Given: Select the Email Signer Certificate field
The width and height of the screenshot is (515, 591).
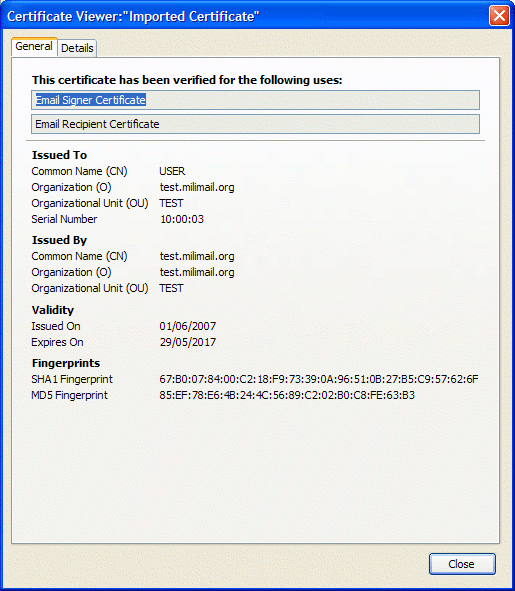Looking at the screenshot, I should pos(255,100).
